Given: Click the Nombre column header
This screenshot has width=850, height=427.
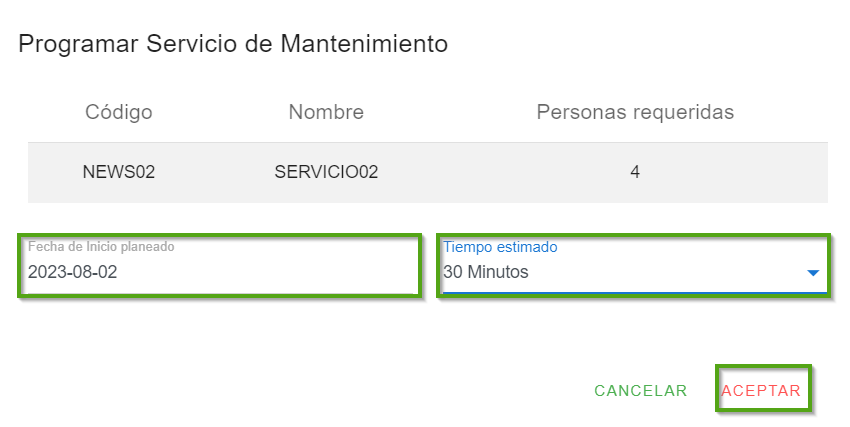Looking at the screenshot, I should point(326,112).
